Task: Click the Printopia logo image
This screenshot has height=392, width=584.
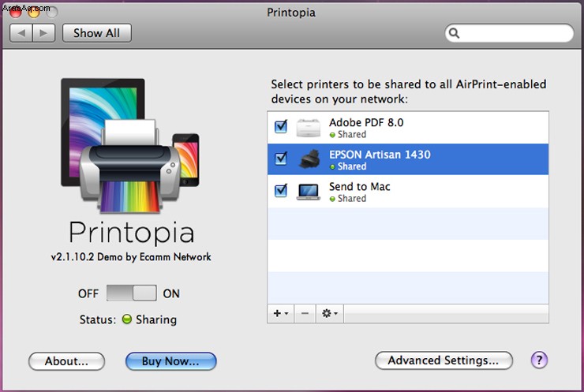Action: [130, 146]
